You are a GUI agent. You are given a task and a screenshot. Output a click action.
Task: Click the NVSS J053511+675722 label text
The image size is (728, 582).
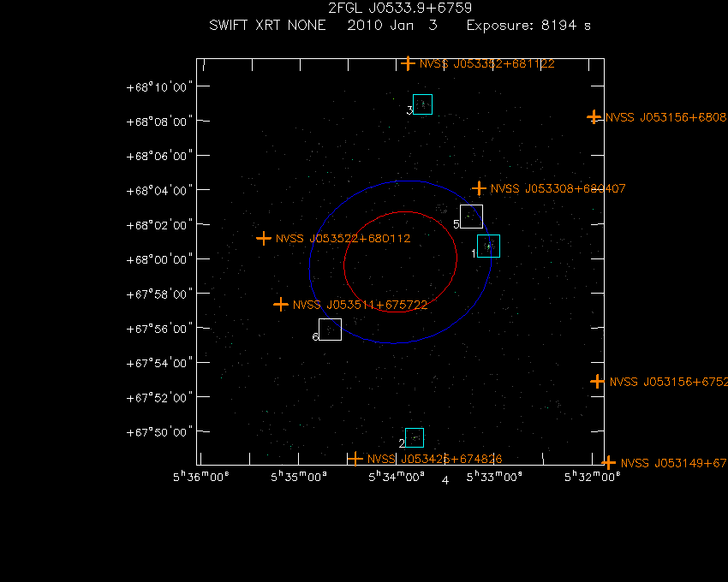point(361,305)
